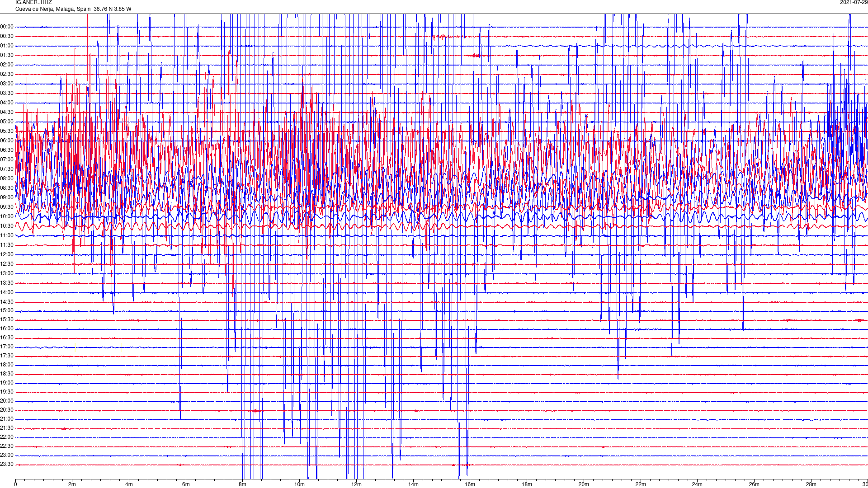Select the 08:00 trace time label
This screenshot has height=488, width=868.
7,179
